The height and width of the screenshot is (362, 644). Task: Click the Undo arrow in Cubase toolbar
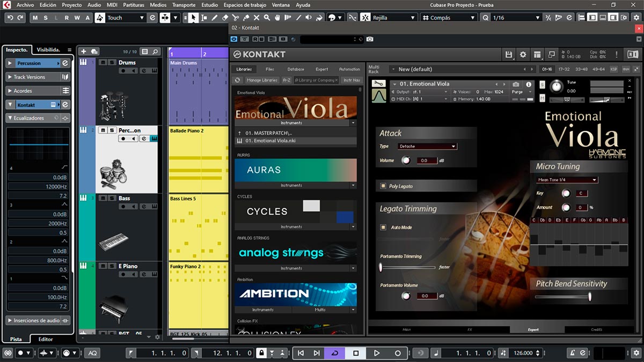(11, 18)
